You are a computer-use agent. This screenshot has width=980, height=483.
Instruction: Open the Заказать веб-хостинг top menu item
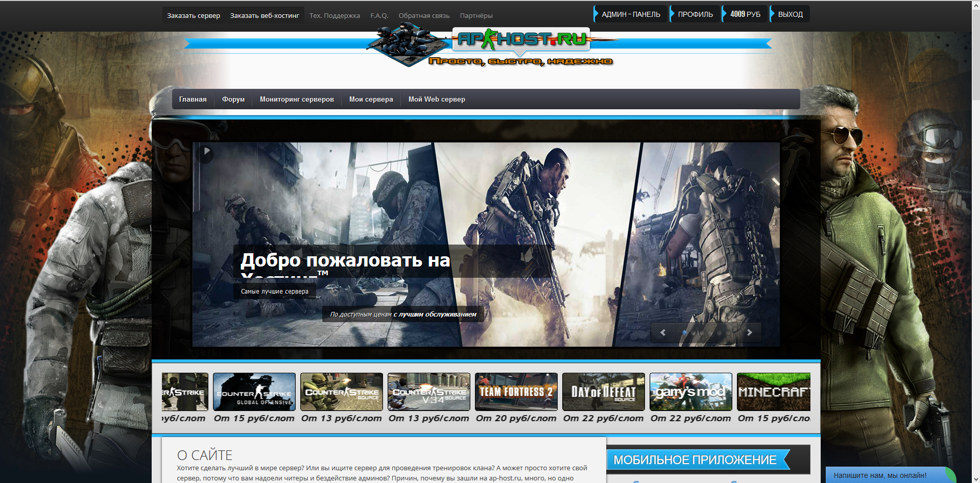[265, 16]
